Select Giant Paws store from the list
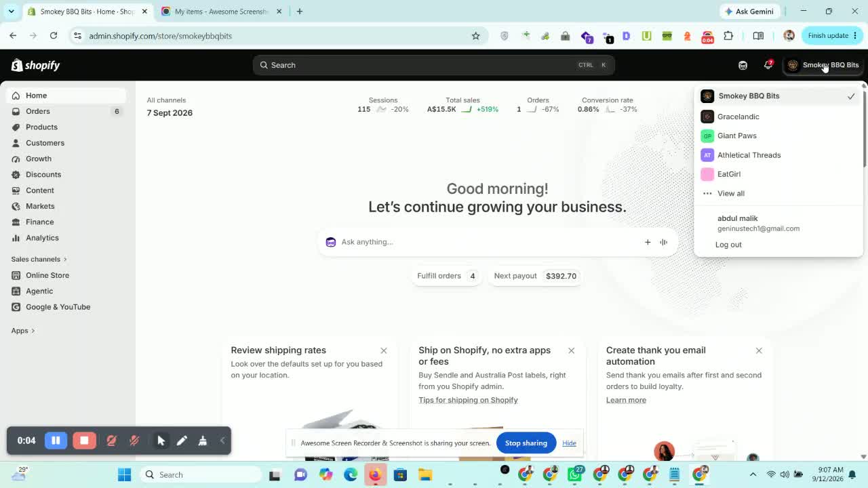This screenshot has width=868, height=488. pyautogui.click(x=778, y=136)
